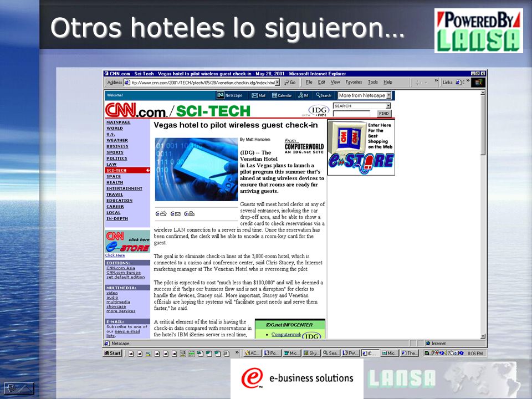This screenshot has width=532, height=399.
Task: Click the FIND button
Action: 383,114
